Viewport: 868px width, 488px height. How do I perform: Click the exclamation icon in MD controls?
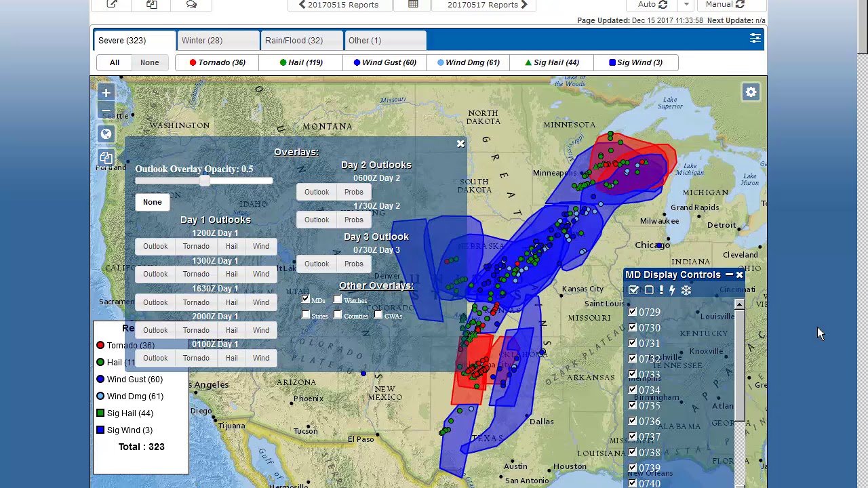tap(660, 290)
